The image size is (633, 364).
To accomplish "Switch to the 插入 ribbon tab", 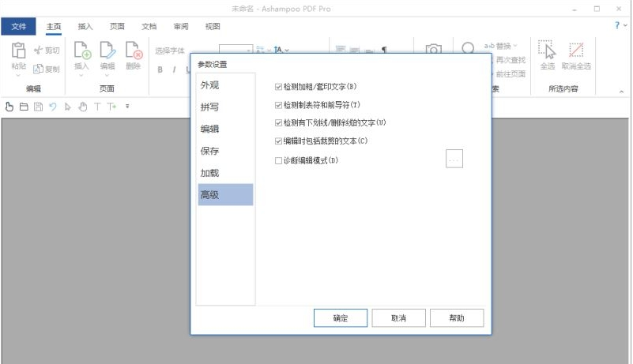I will [x=85, y=26].
